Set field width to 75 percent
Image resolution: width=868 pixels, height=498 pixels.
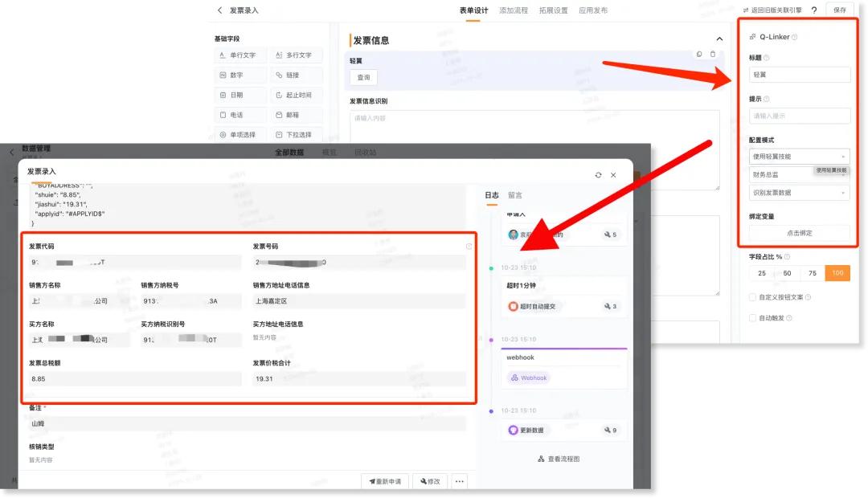[x=812, y=273]
